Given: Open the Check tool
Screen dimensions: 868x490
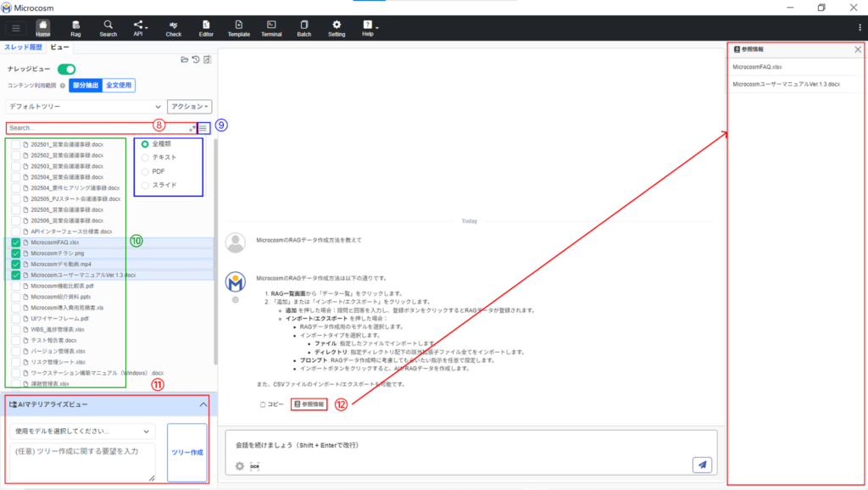Looking at the screenshot, I should coord(173,28).
